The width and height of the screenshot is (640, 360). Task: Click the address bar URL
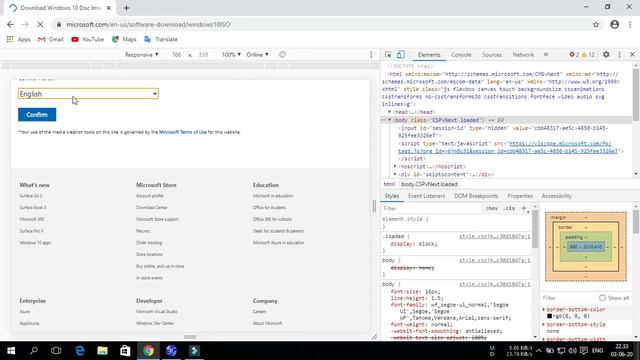pos(149,24)
